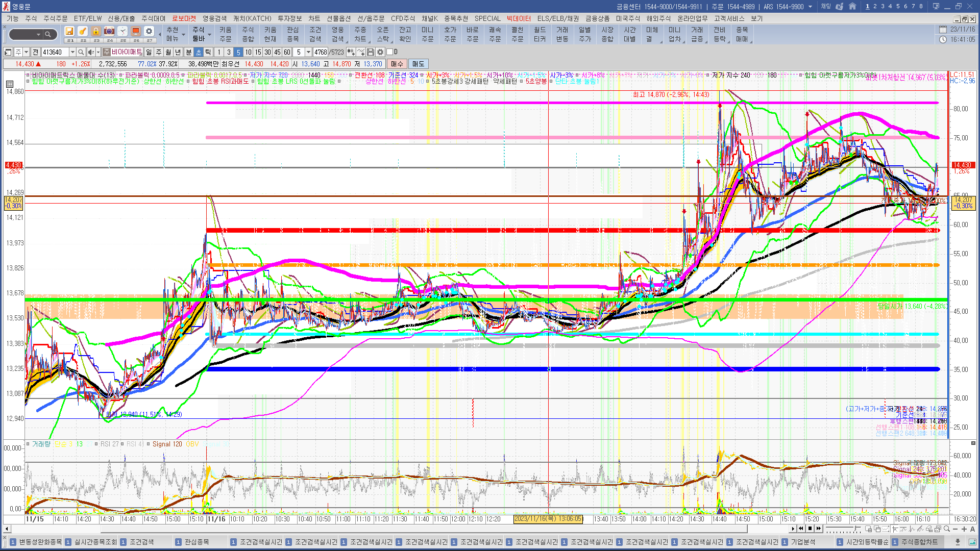This screenshot has height=551, width=980.
Task: Click the camera screenshot icon in toolbar
Action: 109,31
